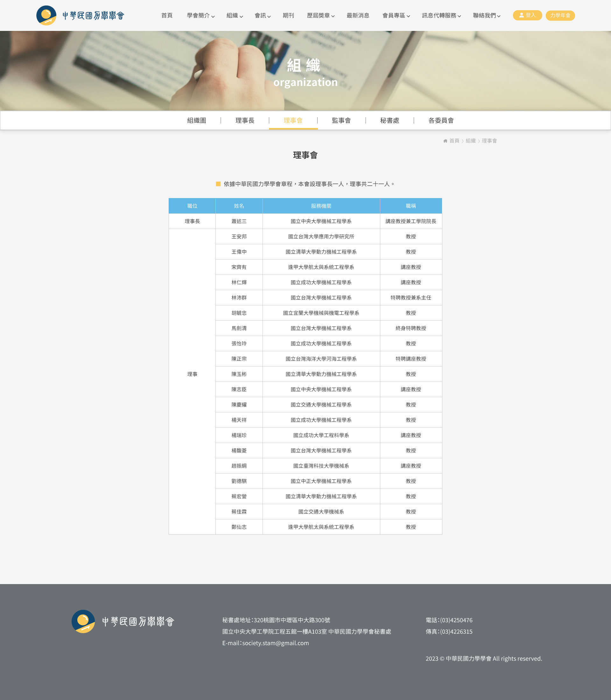Click the user icon login button
Image resolution: width=611 pixels, height=700 pixels.
tap(527, 15)
